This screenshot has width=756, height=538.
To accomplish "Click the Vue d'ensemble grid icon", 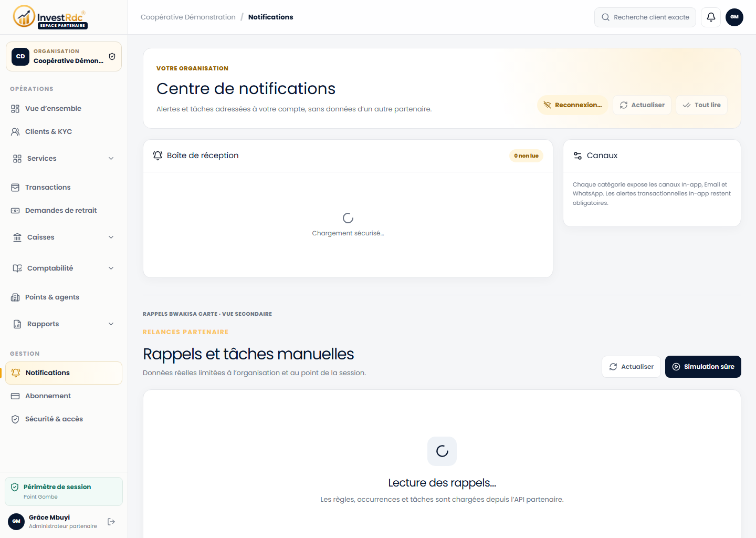I will tap(15, 109).
